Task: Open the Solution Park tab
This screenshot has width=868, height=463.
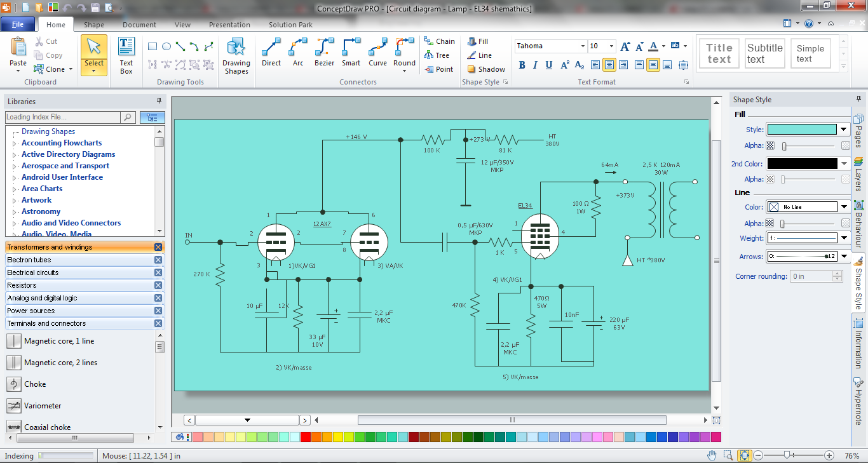Action: click(x=290, y=25)
